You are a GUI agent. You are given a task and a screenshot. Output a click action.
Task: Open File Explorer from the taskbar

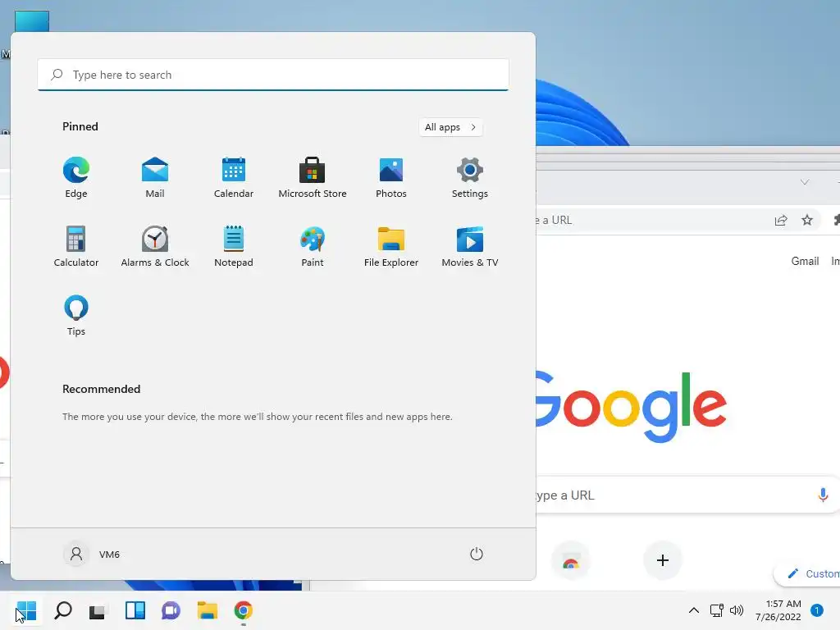click(208, 610)
